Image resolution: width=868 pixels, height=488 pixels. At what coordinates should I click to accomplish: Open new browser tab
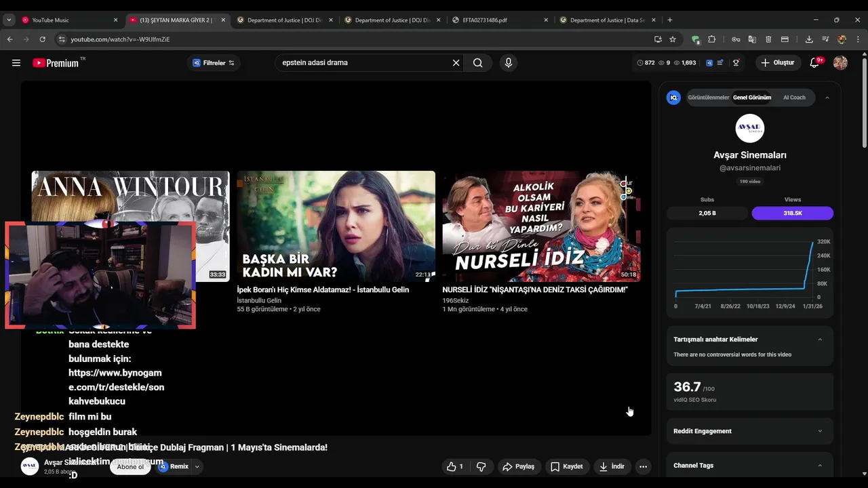coord(670,20)
